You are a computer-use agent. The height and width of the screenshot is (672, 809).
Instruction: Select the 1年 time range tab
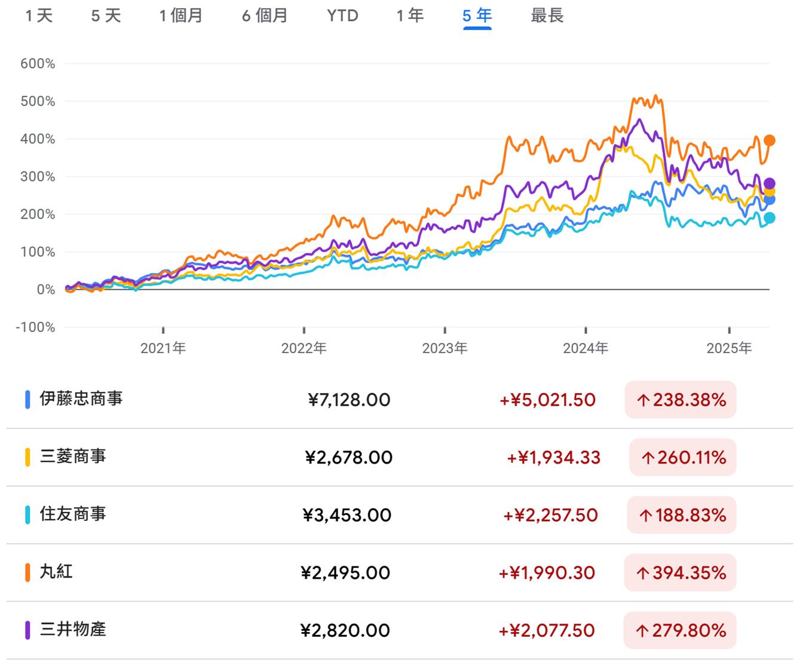410,16
